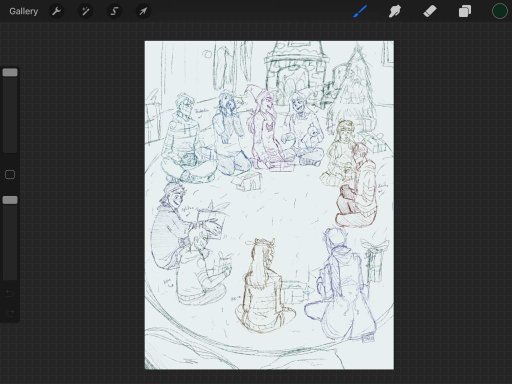512x384 pixels.
Task: Click the Christmas tree sketch on canvas
Action: tap(354, 90)
